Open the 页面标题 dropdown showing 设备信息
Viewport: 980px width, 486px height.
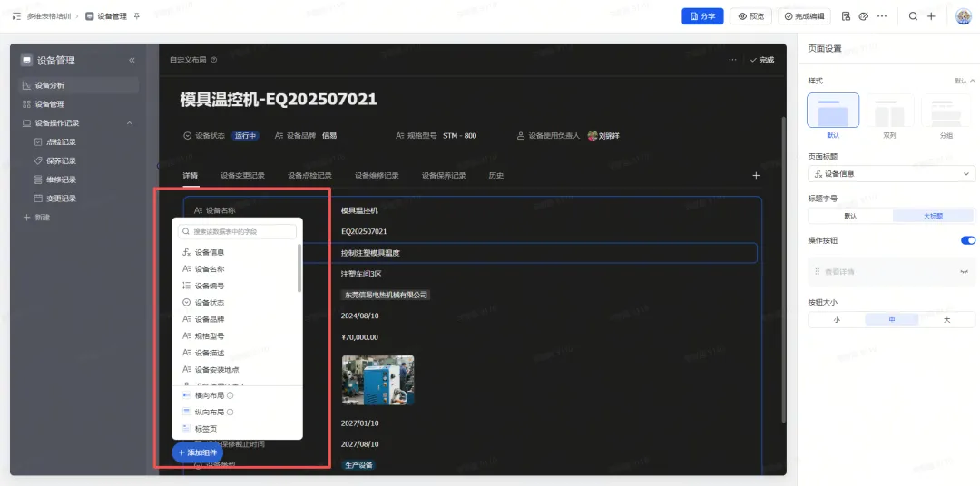pyautogui.click(x=891, y=174)
